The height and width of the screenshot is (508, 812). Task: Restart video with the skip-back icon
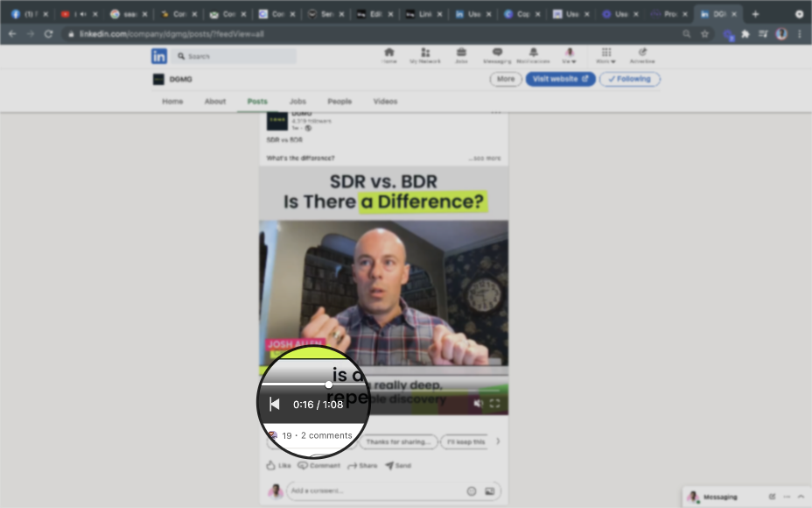[x=274, y=404]
